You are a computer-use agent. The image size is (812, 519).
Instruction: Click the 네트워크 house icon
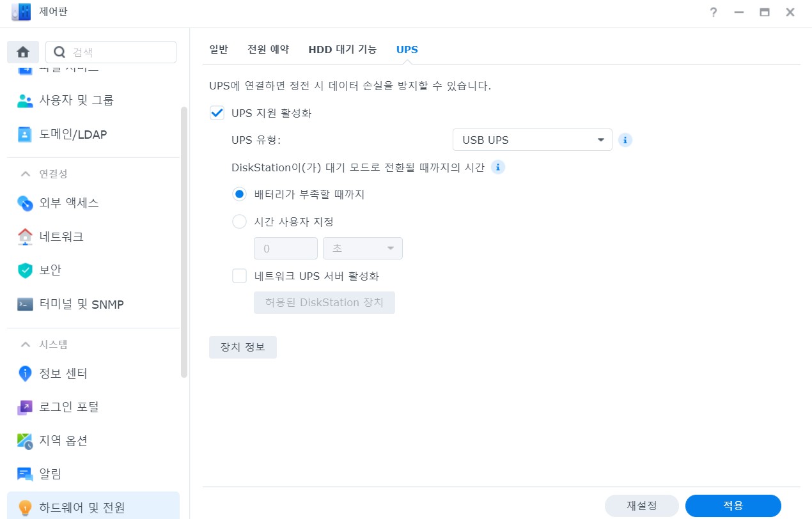click(x=25, y=236)
